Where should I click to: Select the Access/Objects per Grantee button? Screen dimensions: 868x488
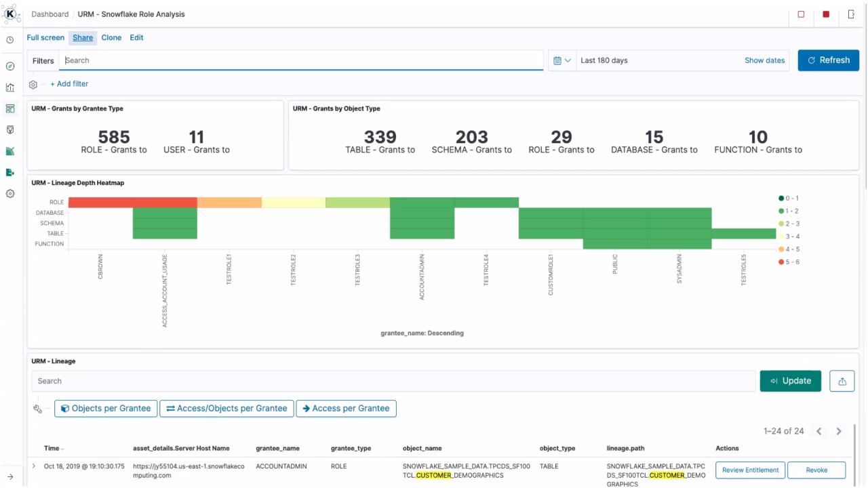click(x=226, y=409)
